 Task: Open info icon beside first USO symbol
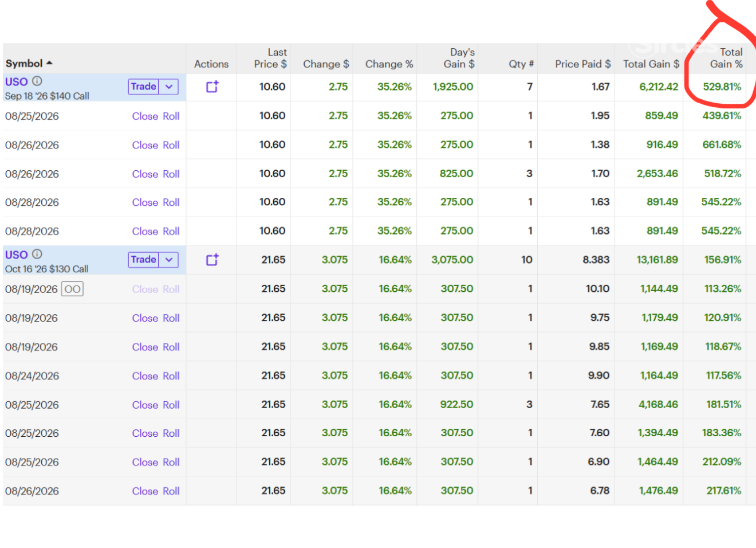(37, 81)
